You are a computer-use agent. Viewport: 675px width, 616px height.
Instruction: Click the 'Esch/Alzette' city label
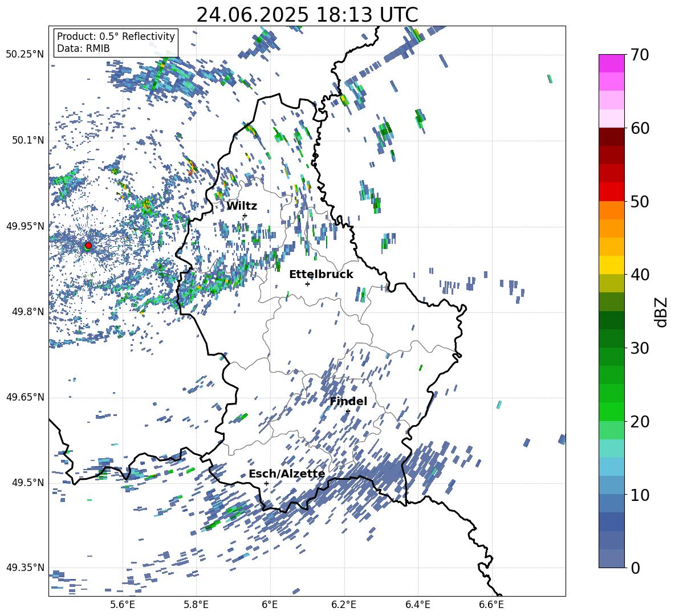(287, 474)
